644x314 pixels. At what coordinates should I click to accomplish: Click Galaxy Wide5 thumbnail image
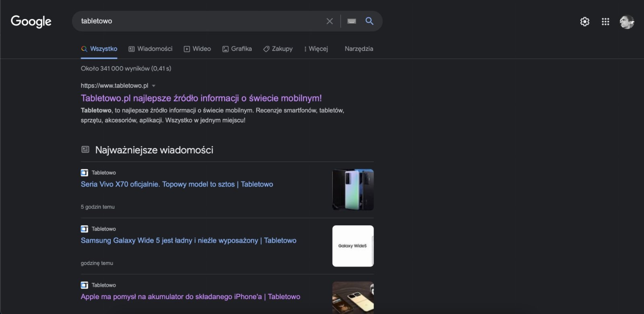(353, 246)
